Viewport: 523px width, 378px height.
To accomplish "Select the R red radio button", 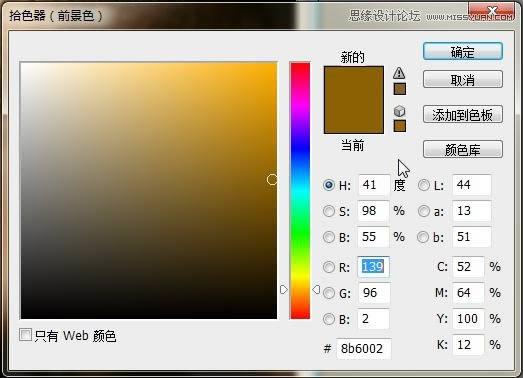I will coord(329,267).
